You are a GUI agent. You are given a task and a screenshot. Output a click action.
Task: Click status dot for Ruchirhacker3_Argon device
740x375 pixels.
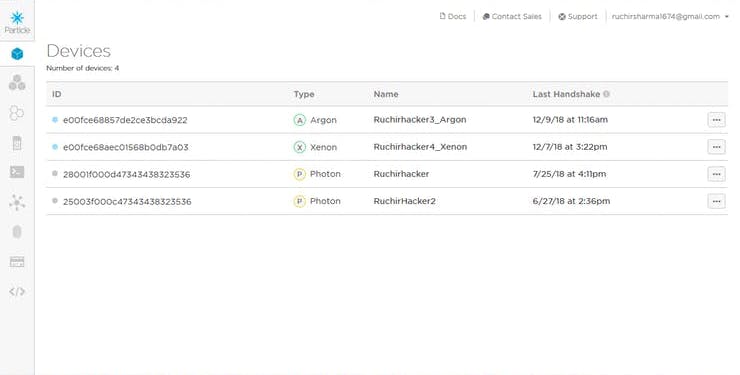(55, 120)
